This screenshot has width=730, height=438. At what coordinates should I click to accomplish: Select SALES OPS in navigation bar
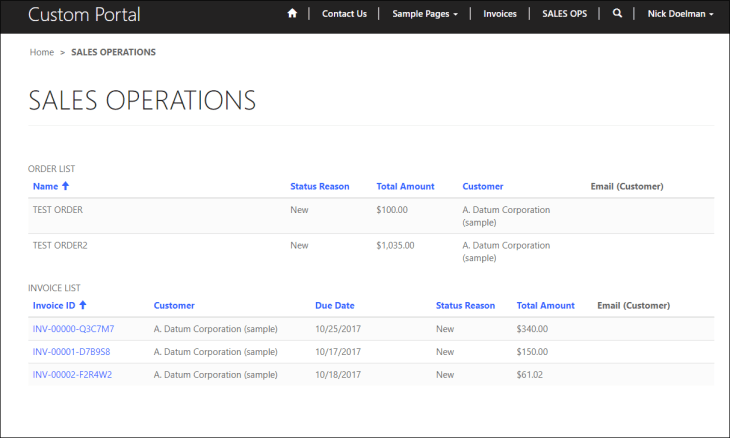[564, 14]
